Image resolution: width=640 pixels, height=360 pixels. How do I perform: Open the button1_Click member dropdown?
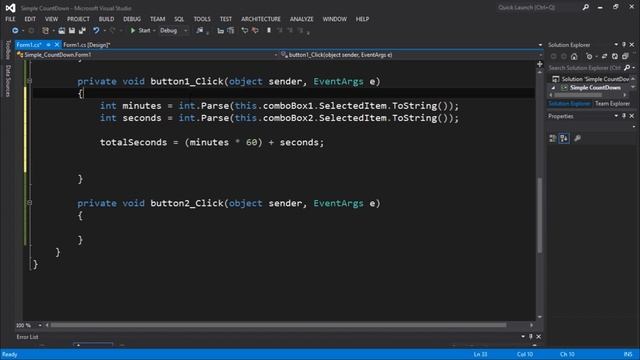pyautogui.click(x=412, y=55)
